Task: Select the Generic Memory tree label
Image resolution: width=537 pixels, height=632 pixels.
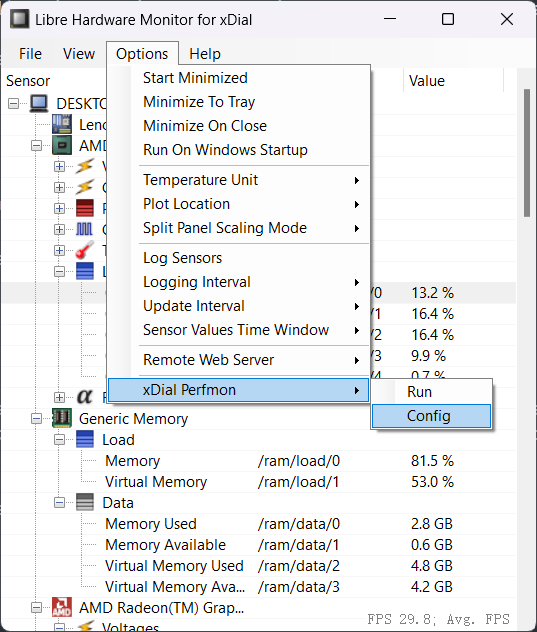Action: tap(133, 419)
